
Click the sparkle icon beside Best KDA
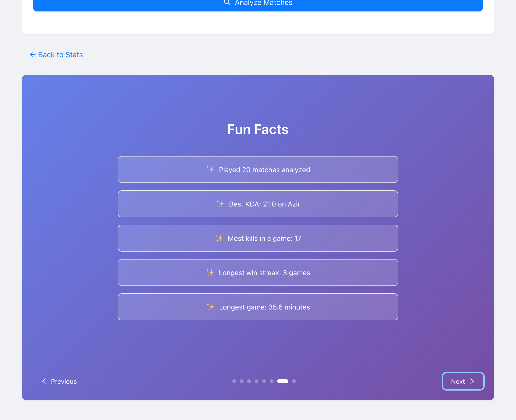(x=220, y=204)
